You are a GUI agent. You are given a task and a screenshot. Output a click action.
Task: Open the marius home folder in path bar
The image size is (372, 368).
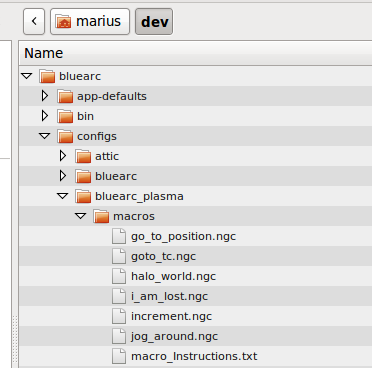click(x=90, y=22)
